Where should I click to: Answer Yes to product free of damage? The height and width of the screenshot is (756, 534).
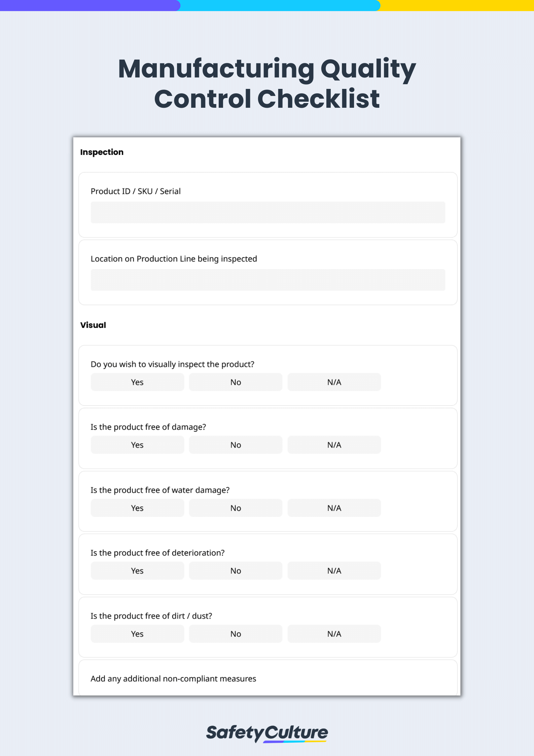coord(137,445)
